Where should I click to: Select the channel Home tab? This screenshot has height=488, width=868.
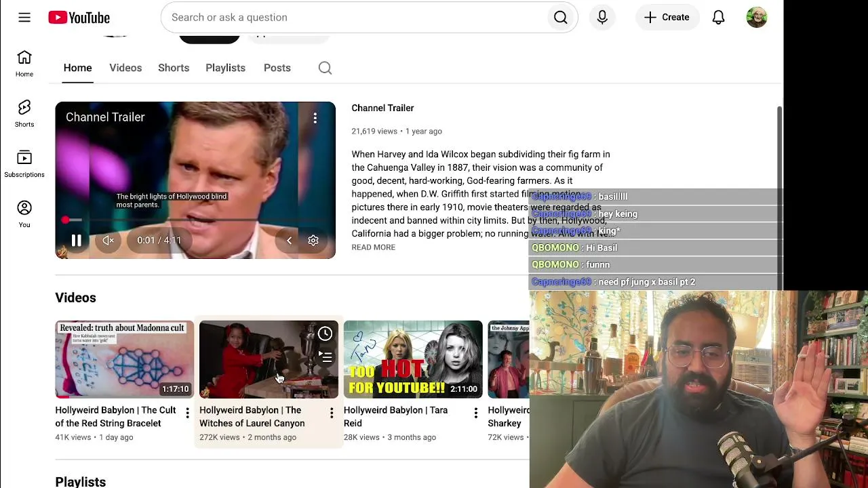78,68
